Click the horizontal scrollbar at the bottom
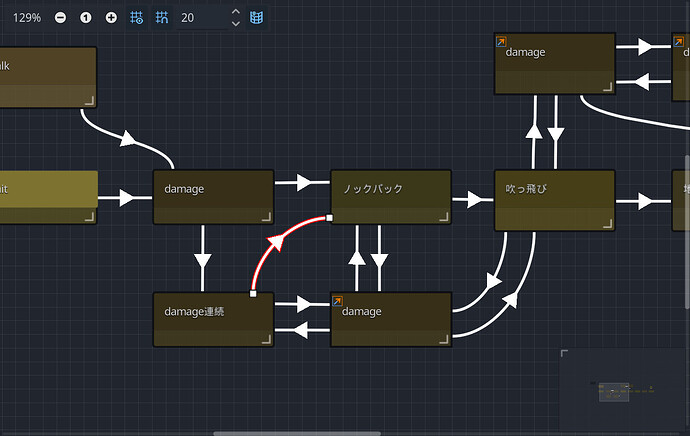 (300, 433)
